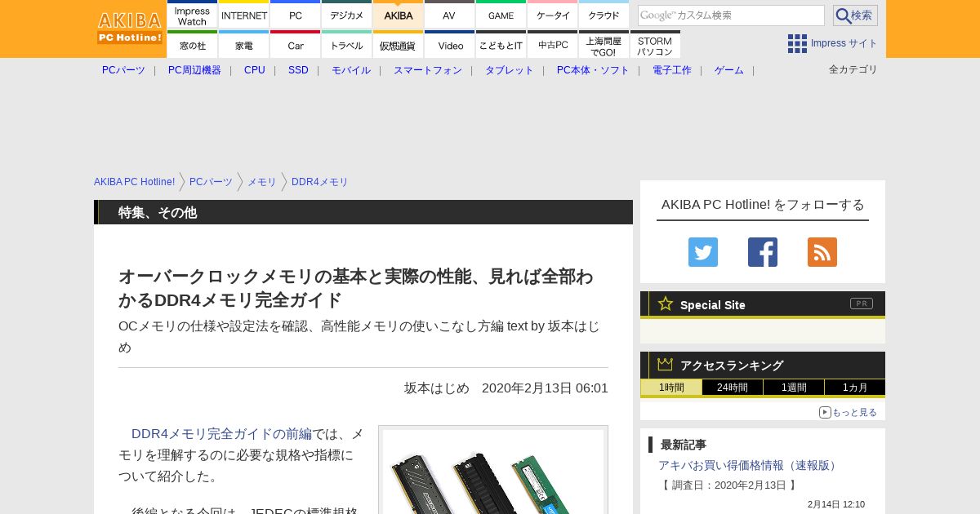This screenshot has height=514, width=980.
Task: Click the DDR4メモリ breadcrumb link
Action: [x=320, y=182]
